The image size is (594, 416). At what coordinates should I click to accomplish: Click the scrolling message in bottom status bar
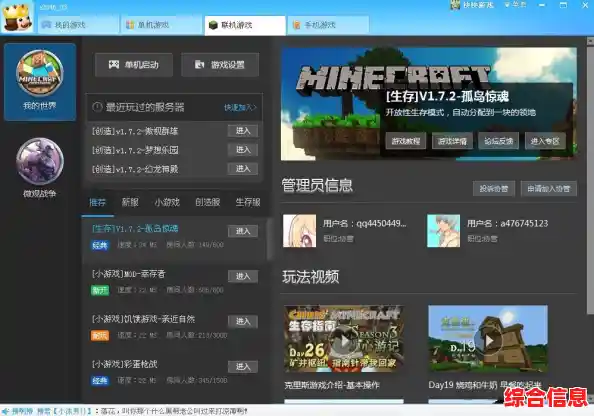click(131, 411)
